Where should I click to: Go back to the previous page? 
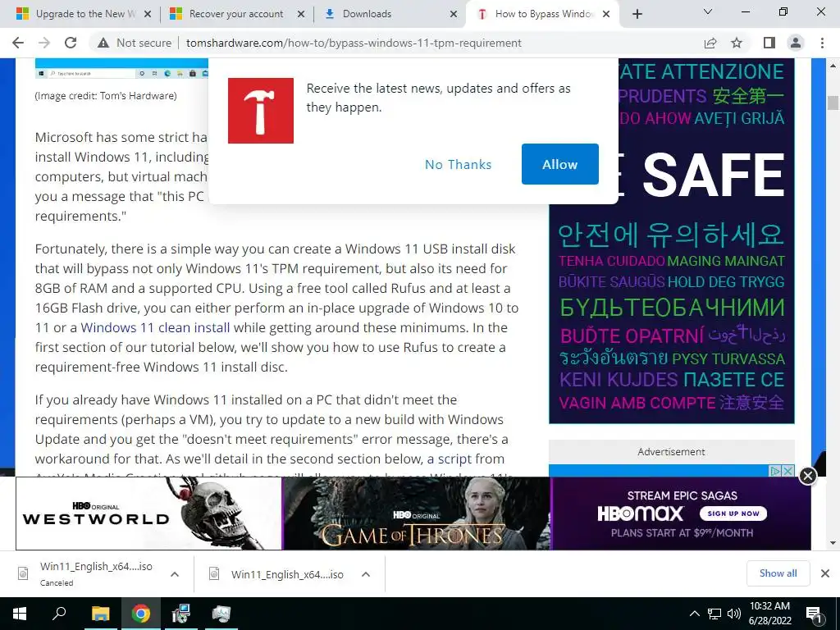pyautogui.click(x=18, y=43)
